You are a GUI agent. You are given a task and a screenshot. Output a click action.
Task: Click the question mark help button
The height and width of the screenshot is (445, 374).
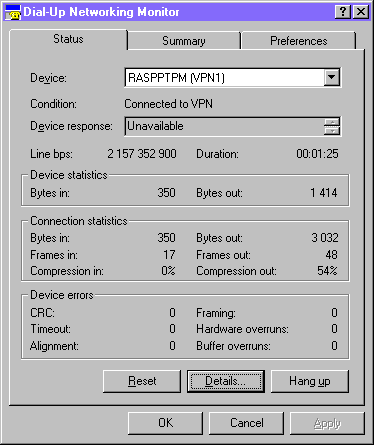[x=343, y=12]
